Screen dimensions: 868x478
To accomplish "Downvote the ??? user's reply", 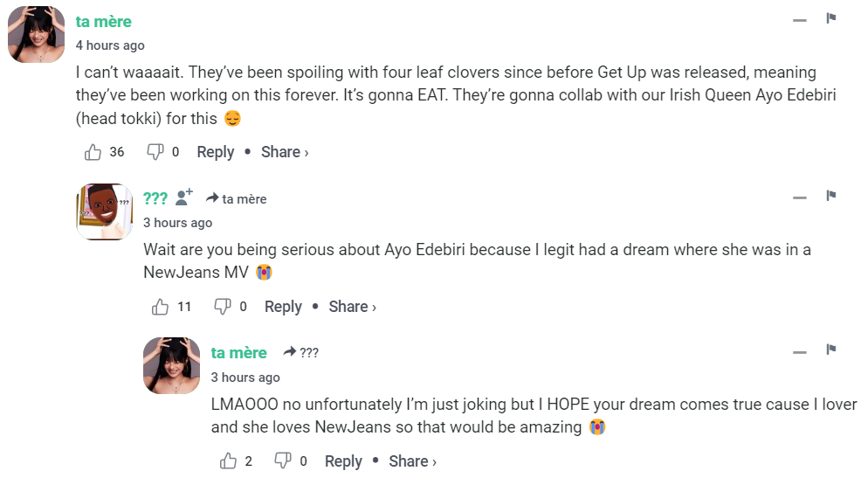I will click(x=223, y=307).
